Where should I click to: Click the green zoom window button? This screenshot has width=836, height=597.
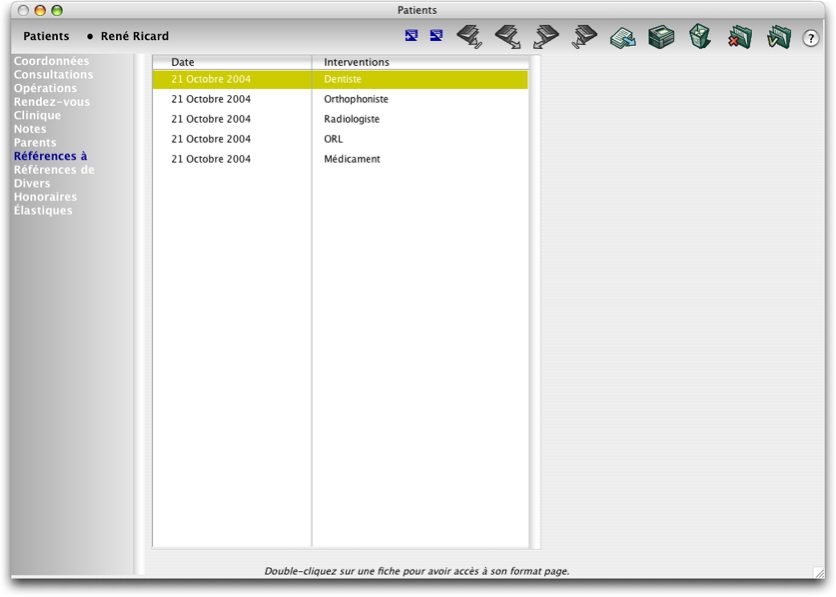click(57, 10)
